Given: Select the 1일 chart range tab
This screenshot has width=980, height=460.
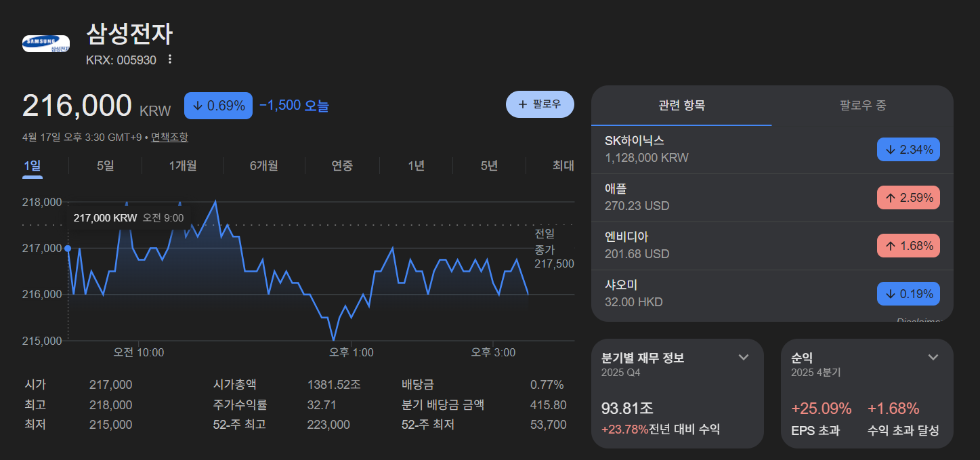Looking at the screenshot, I should pyautogui.click(x=33, y=166).
